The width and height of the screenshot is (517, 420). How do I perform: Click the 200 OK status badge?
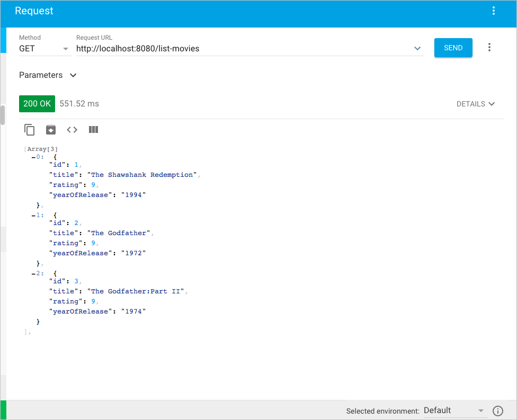pos(37,104)
